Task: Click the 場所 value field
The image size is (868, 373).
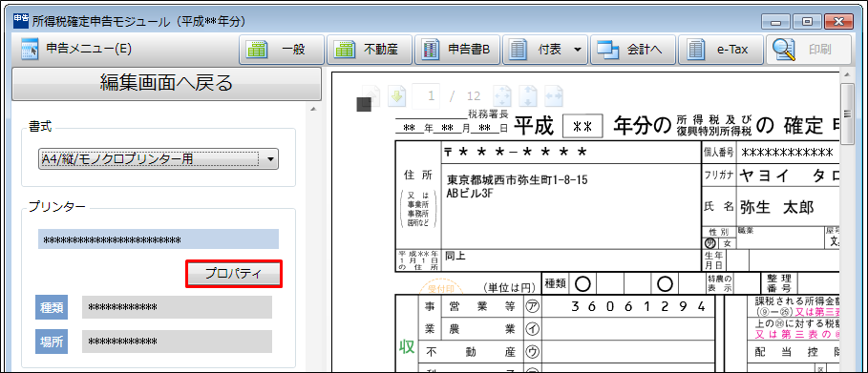Action: (x=178, y=342)
